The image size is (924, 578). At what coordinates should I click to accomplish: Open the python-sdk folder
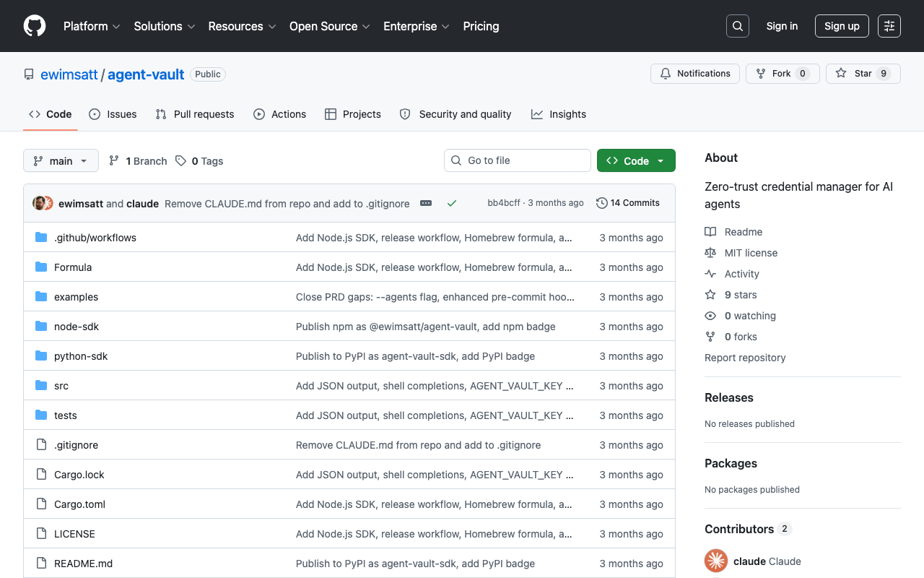click(81, 356)
